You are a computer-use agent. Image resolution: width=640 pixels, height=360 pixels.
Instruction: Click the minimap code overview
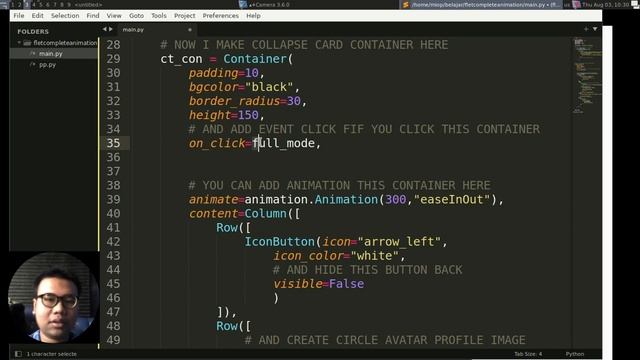[587, 76]
